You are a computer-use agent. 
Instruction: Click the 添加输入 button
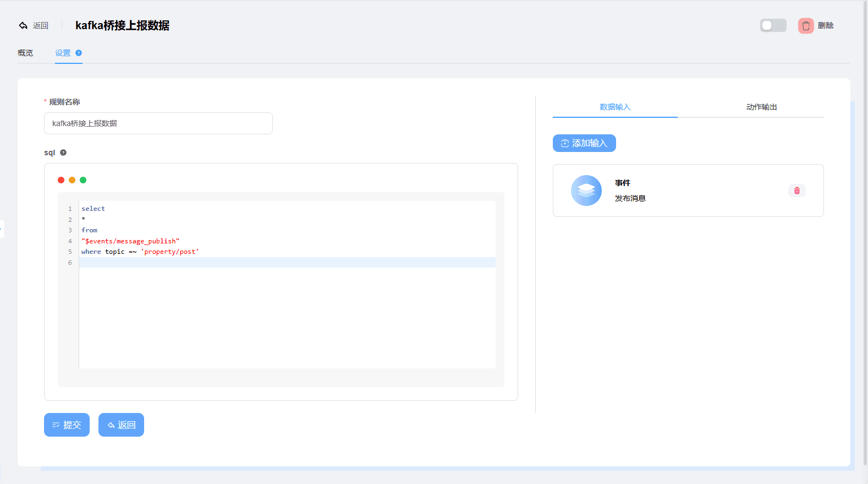(x=584, y=143)
